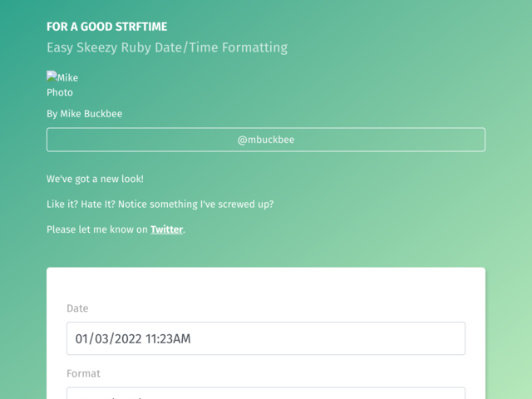The width and height of the screenshot is (532, 399).
Task: Place cursor on 01/03/2022 in Date field
Action: 108,339
